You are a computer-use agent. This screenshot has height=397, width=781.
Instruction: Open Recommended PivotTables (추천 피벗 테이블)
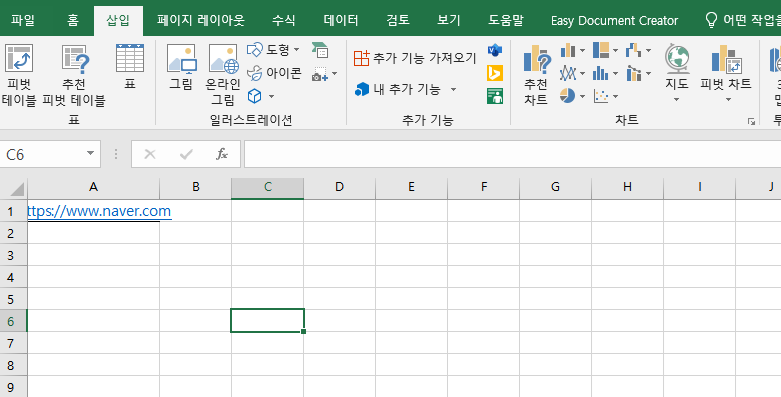click(74, 75)
